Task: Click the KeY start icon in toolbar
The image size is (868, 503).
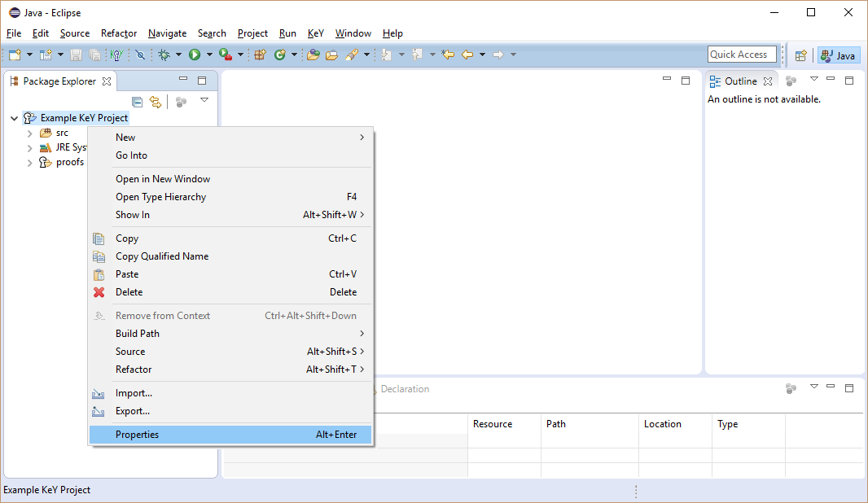Action: (x=116, y=55)
